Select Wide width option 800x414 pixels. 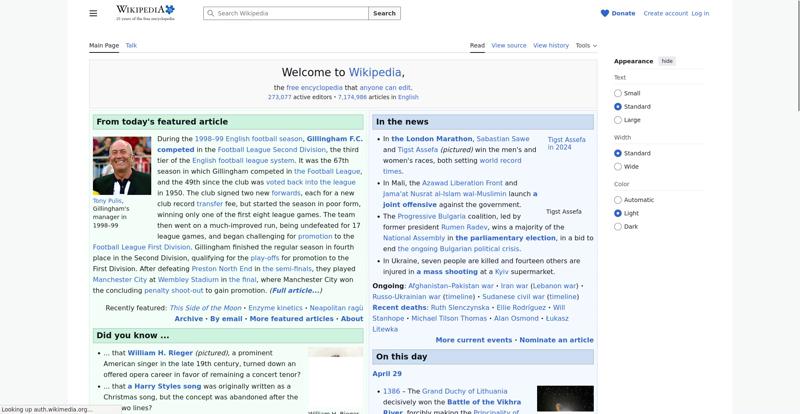[618, 167]
